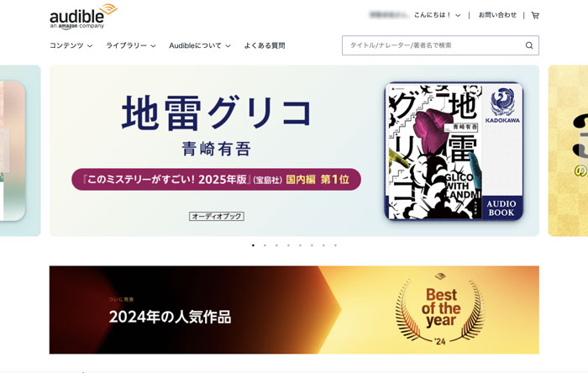Select the fourth carousel dot
Screen dimensions: 588x373
(x=288, y=245)
